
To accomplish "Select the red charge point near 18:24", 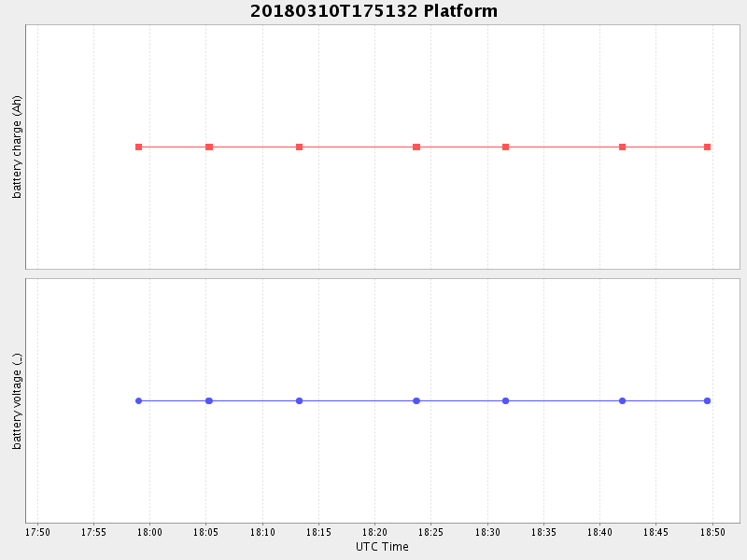I will (416, 147).
